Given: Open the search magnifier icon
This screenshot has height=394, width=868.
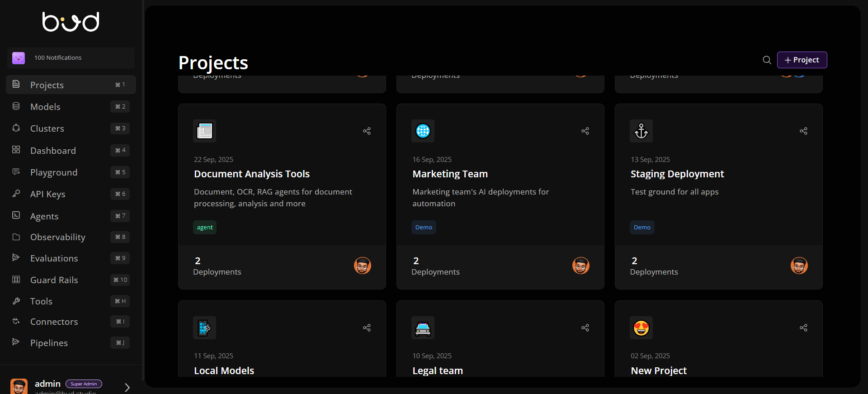Looking at the screenshot, I should [767, 60].
